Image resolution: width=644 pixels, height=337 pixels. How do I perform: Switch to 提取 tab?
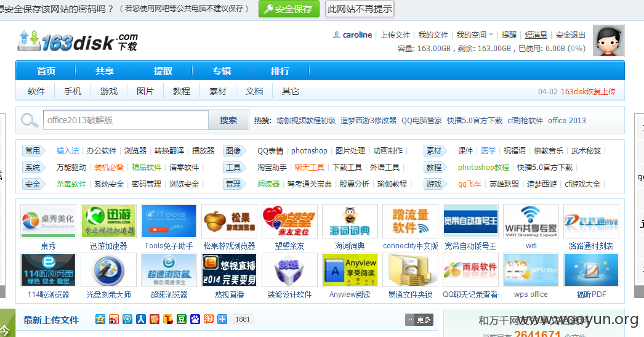(x=163, y=71)
